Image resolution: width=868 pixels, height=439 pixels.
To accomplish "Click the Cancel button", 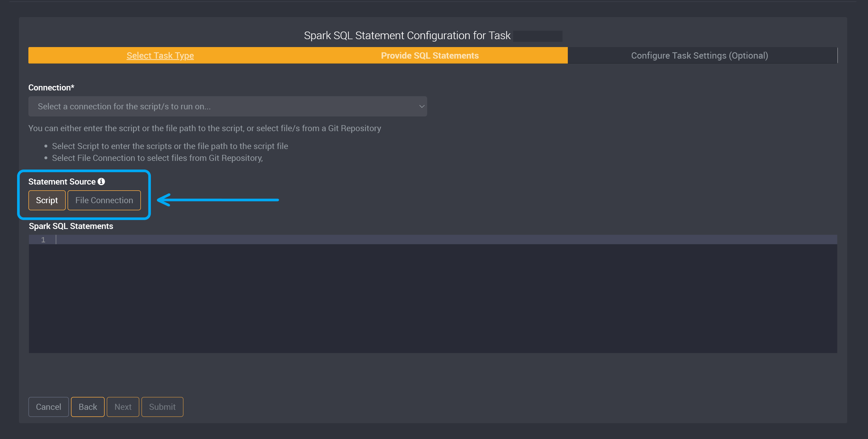I will pos(49,407).
